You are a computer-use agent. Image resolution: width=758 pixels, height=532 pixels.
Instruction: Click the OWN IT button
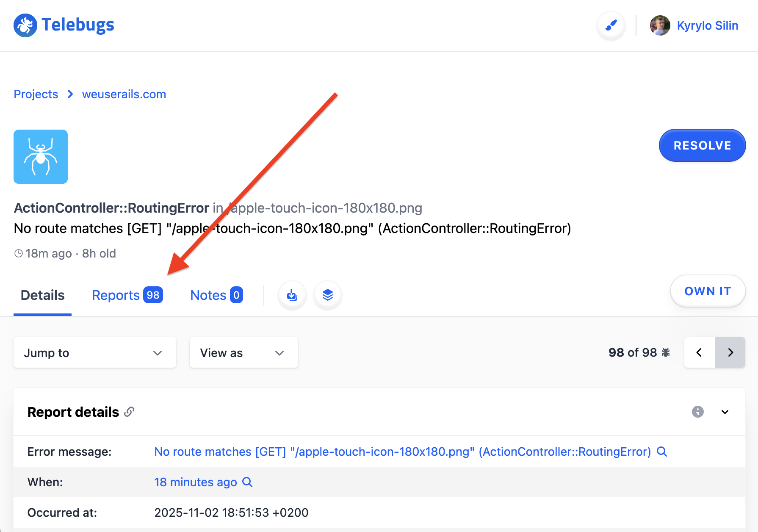point(708,291)
